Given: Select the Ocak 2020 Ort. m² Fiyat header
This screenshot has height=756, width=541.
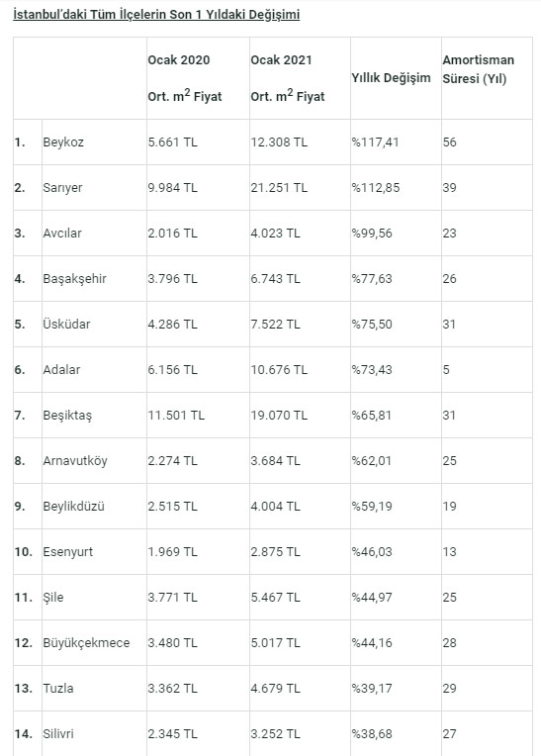Looking at the screenshot, I should tap(185, 78).
